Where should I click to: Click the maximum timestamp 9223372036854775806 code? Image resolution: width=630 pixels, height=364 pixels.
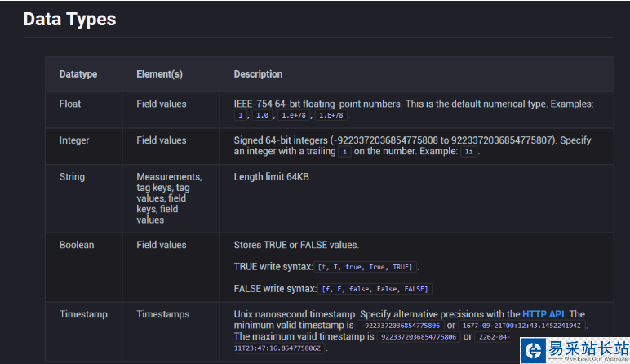click(417, 336)
